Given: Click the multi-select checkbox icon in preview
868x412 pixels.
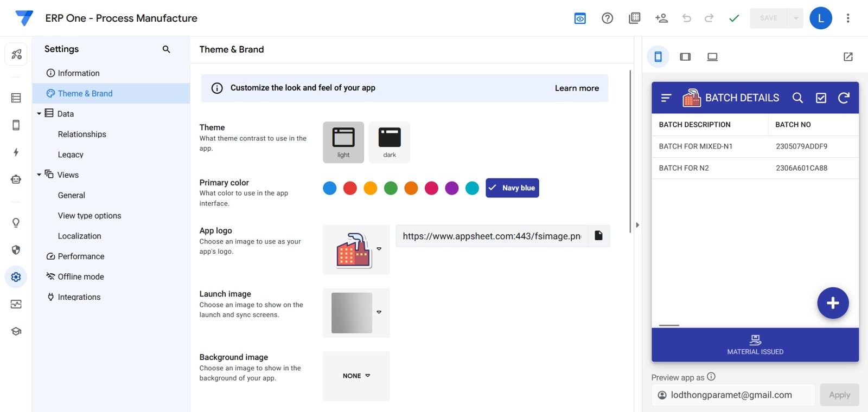Looking at the screenshot, I should [821, 98].
